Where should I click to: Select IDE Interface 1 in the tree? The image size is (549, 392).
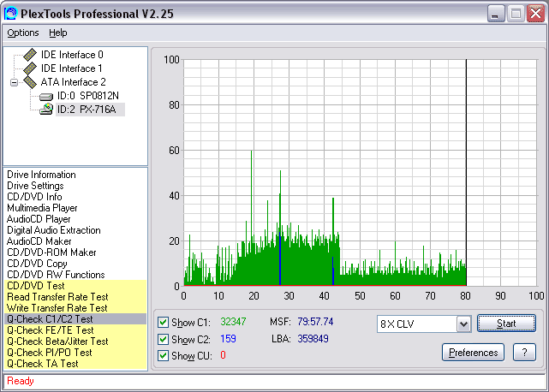[71, 68]
